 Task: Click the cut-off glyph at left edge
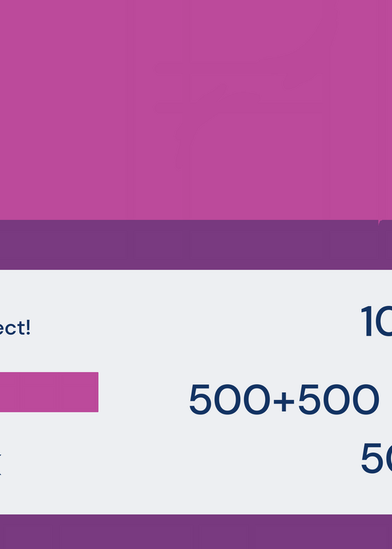pyautogui.click(x=1, y=464)
